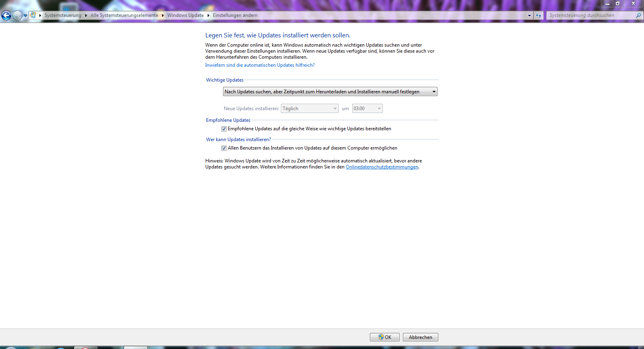Go back with the blue Back arrow
This screenshot has height=349, width=644.
(x=6, y=15)
